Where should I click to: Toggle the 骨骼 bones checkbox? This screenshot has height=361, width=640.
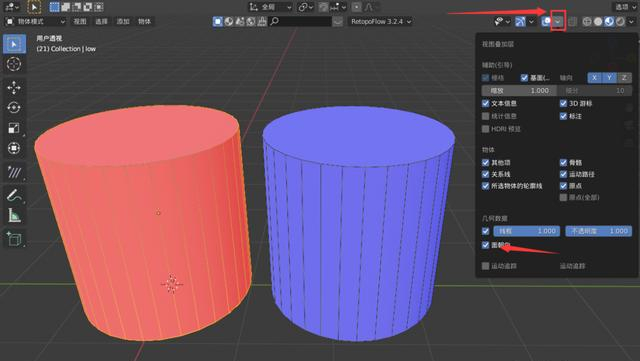563,163
